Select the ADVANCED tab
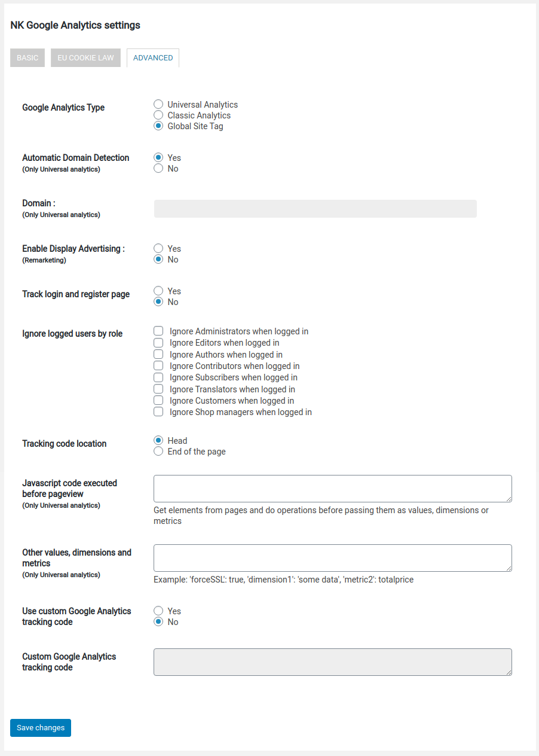The width and height of the screenshot is (539, 756). point(153,58)
